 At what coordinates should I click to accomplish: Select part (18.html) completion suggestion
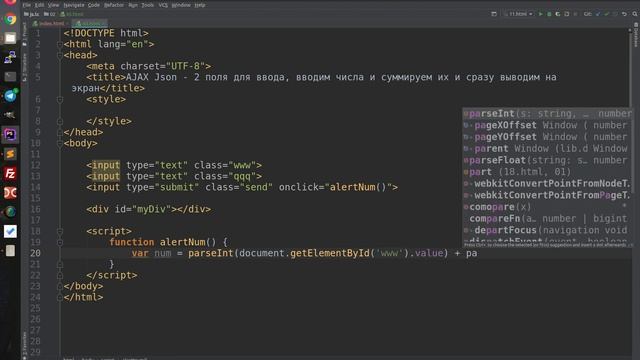pos(547,172)
